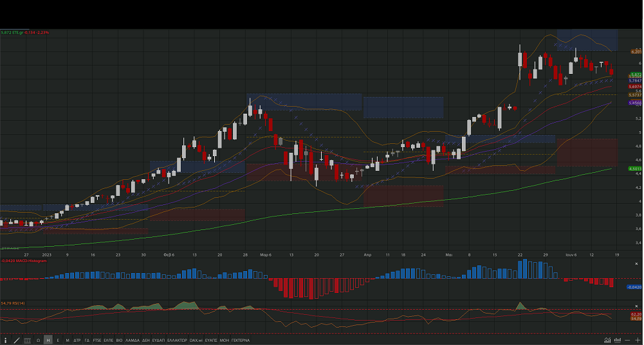The width and height of the screenshot is (644, 345).
Task: Select the line drawing tool
Action: coord(17,340)
